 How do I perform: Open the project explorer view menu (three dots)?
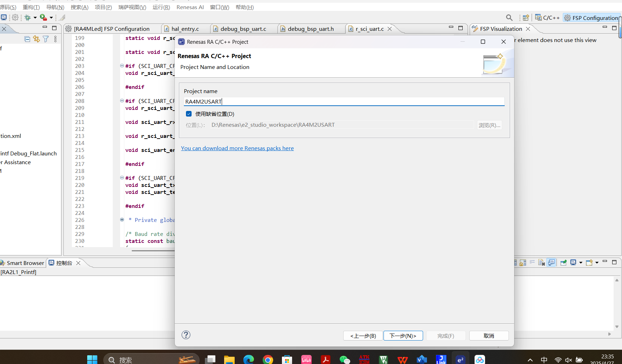(x=55, y=39)
